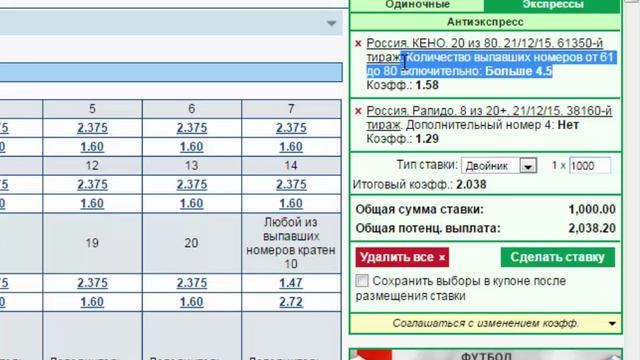Focus the stake amount field showing 1000
The height and width of the screenshot is (360, 640).
[590, 166]
